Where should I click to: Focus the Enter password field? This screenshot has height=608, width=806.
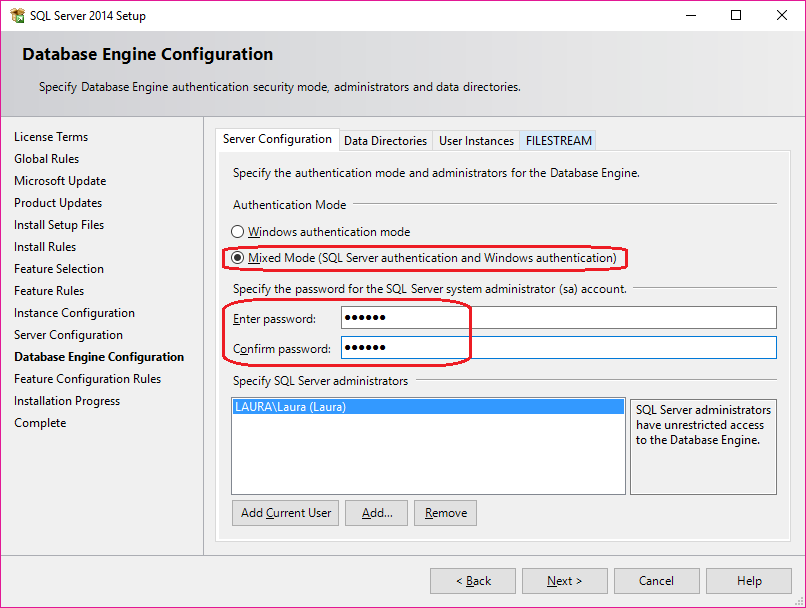559,318
